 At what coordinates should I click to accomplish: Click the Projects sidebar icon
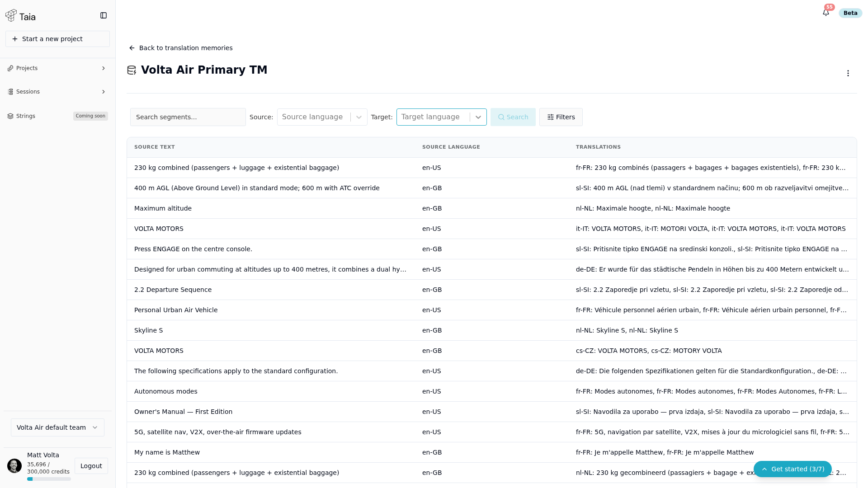click(10, 68)
